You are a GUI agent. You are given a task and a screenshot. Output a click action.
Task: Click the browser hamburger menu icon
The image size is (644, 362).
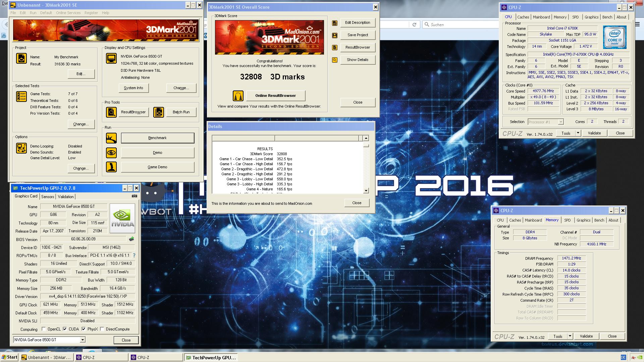(x=637, y=24)
